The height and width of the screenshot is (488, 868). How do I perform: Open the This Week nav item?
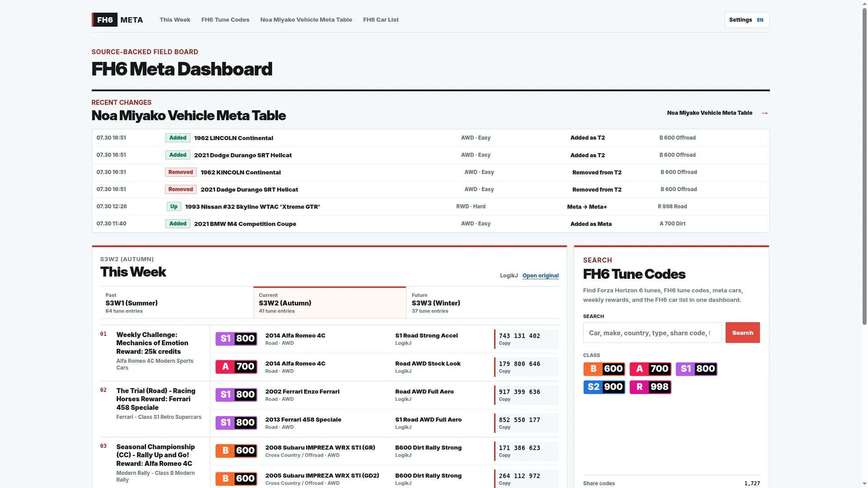point(175,20)
